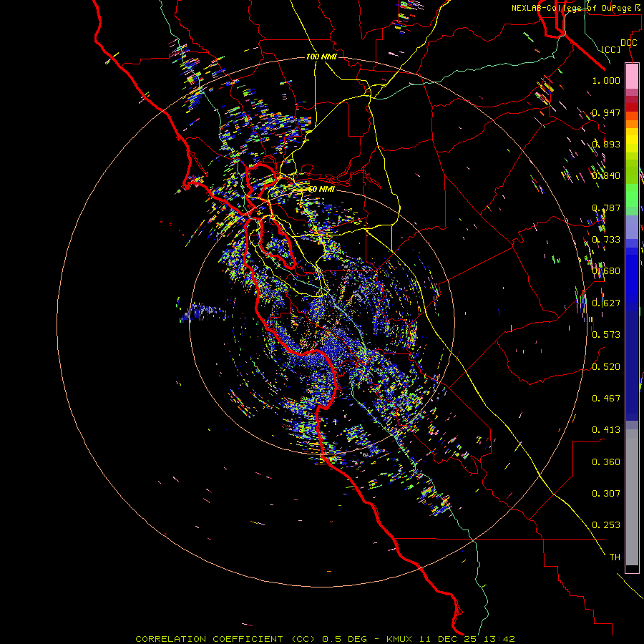Select the 1.000 scale value
Viewport: 644px width, 644px height.
[x=606, y=80]
